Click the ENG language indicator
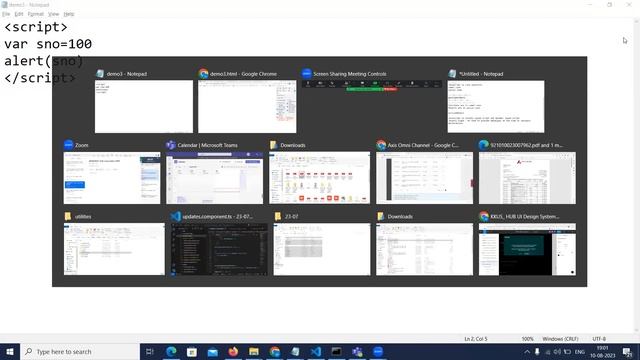This screenshot has width=640, height=360. pos(580,351)
